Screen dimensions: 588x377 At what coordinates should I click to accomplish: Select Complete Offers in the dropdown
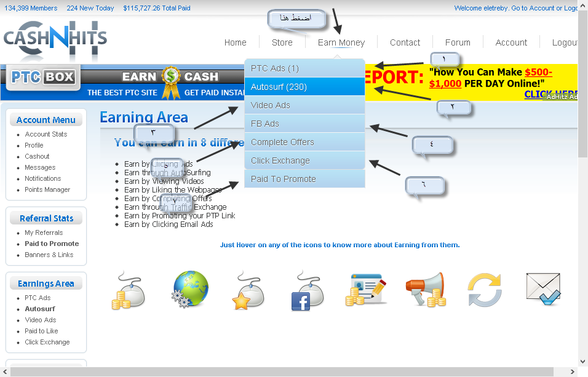(x=305, y=142)
